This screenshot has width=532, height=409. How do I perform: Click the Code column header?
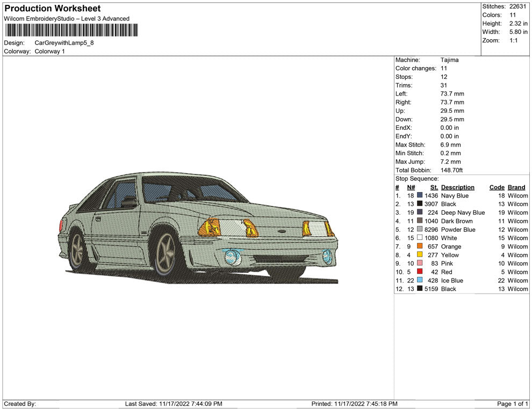click(497, 187)
